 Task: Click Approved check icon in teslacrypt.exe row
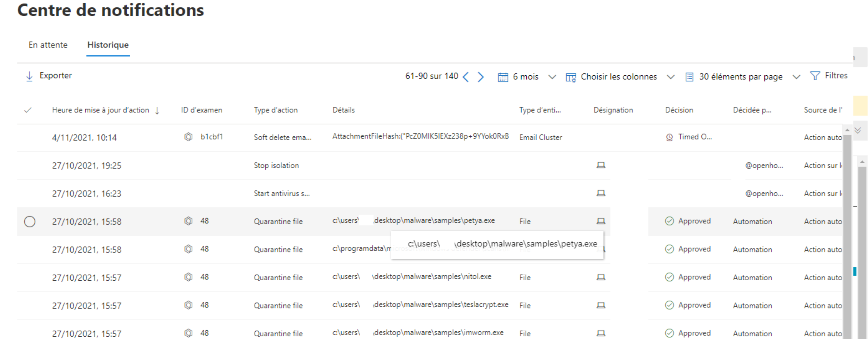coord(669,305)
